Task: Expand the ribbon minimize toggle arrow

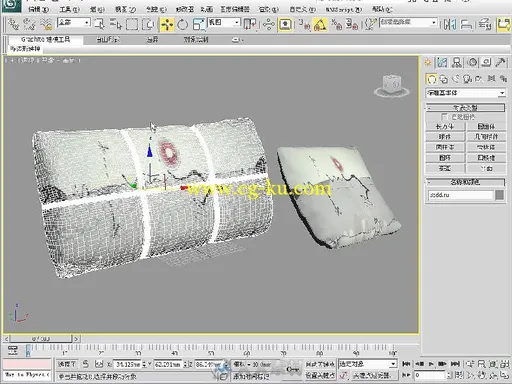Action: point(237,40)
